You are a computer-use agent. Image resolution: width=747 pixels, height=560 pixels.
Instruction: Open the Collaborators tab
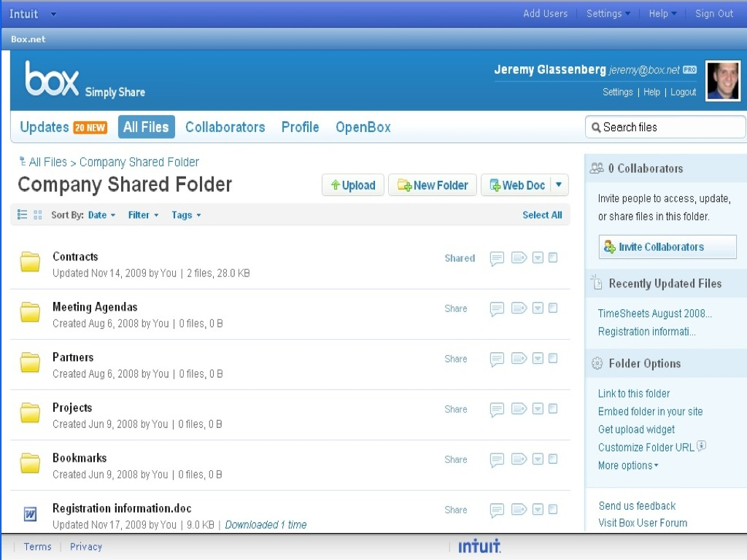click(x=225, y=127)
